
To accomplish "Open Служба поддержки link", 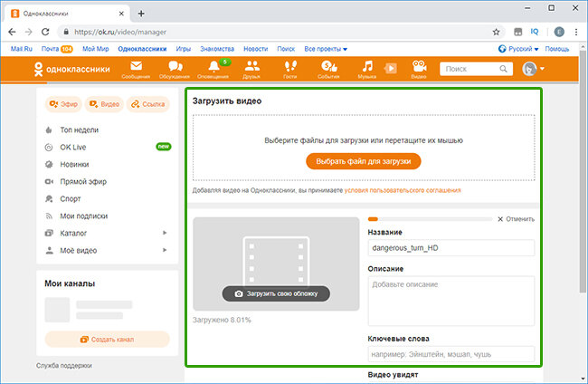I will click(63, 366).
